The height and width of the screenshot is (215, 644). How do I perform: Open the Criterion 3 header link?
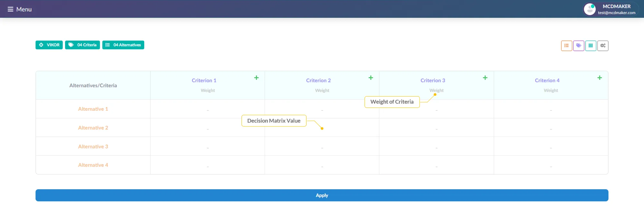click(x=433, y=80)
